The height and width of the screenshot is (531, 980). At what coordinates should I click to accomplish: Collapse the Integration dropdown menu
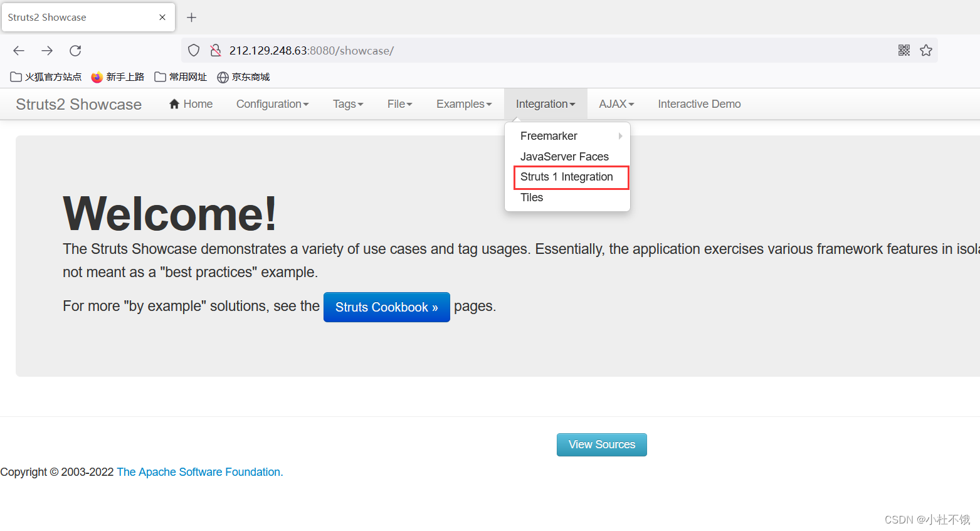(545, 104)
